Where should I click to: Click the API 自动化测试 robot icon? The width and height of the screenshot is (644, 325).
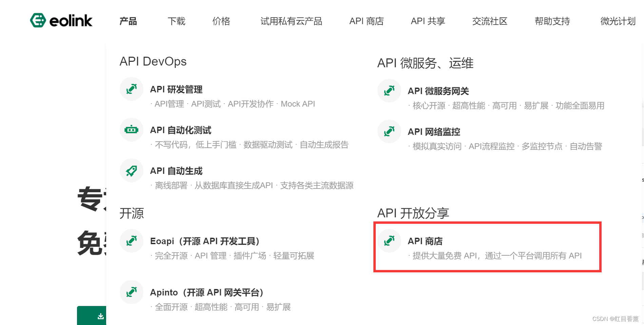[132, 129]
